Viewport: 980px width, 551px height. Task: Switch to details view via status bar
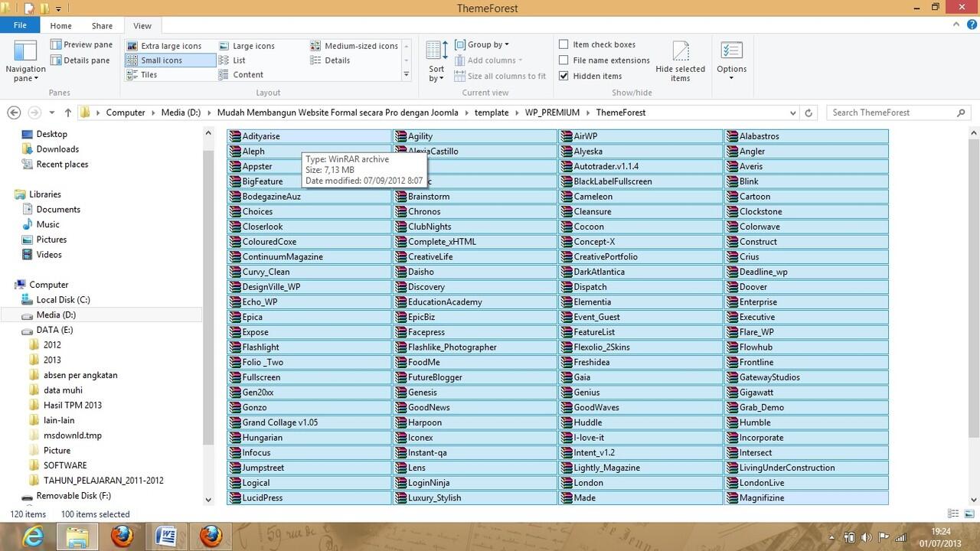pos(953,514)
